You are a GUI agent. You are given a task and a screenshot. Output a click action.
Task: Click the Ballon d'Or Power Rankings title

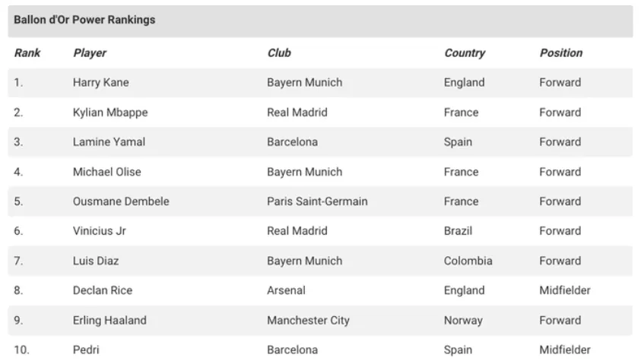pos(84,21)
